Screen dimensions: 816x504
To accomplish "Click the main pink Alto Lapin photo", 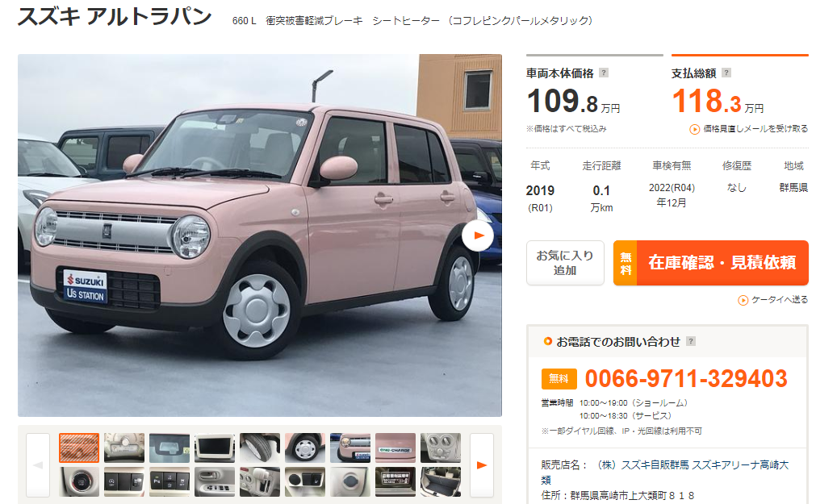I will pyautogui.click(x=260, y=235).
